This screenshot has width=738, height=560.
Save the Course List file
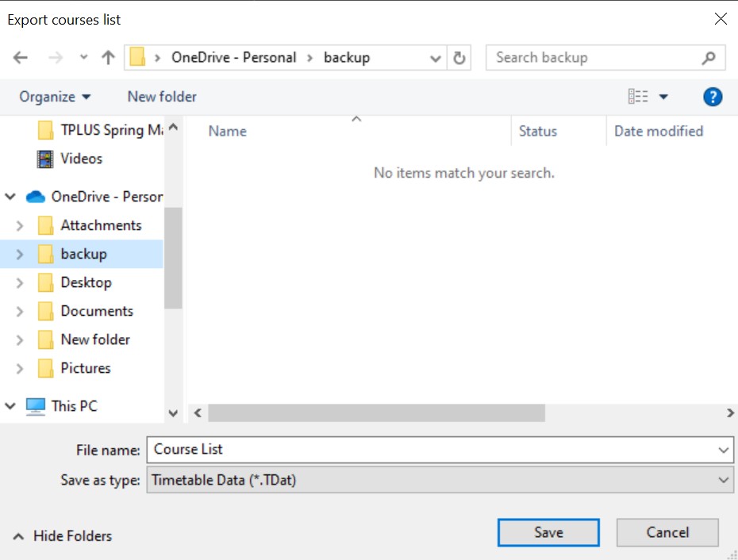548,532
